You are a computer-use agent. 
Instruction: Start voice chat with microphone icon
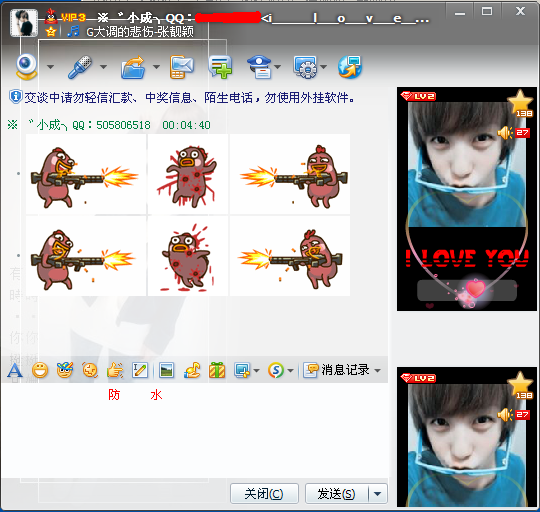pyautogui.click(x=80, y=67)
